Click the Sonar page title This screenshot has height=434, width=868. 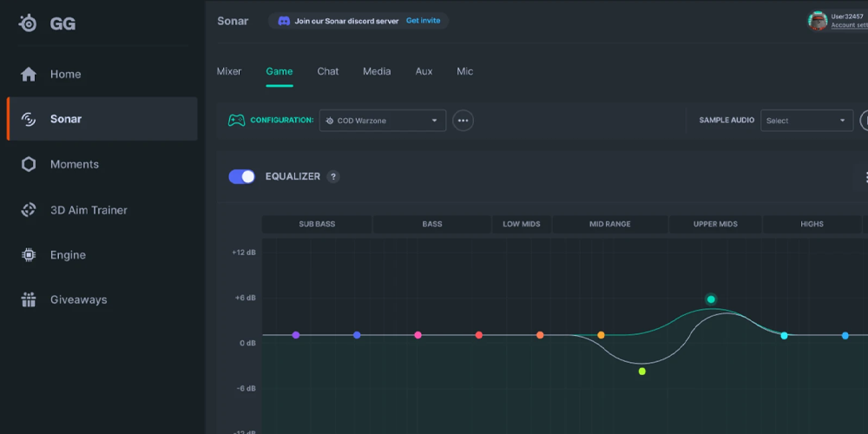tap(233, 21)
